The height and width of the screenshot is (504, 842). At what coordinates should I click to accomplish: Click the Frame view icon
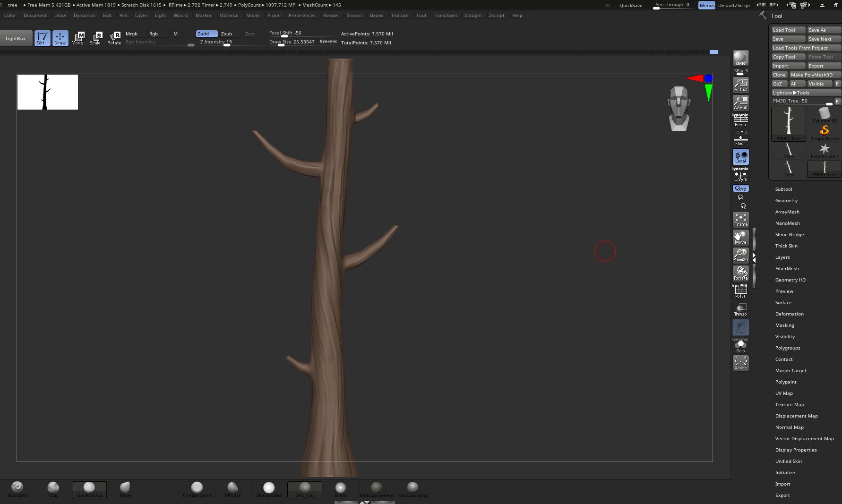(x=740, y=220)
